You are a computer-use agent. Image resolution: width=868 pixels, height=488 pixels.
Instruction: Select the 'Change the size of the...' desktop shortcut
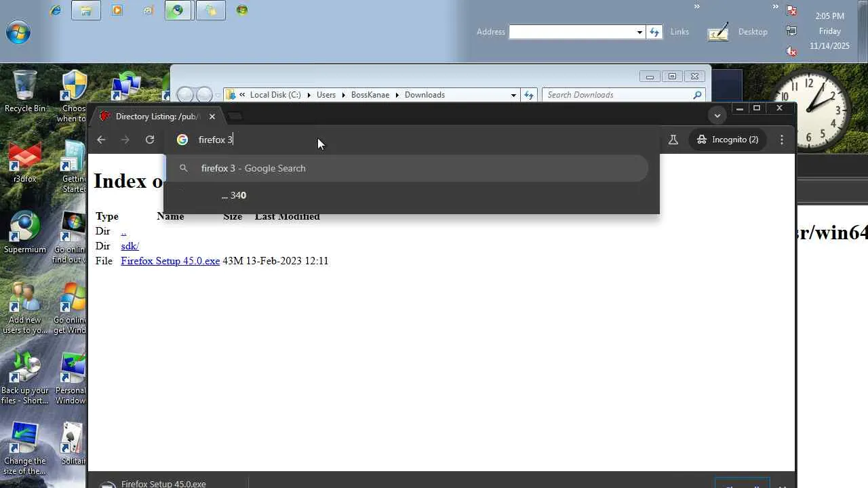point(25,449)
